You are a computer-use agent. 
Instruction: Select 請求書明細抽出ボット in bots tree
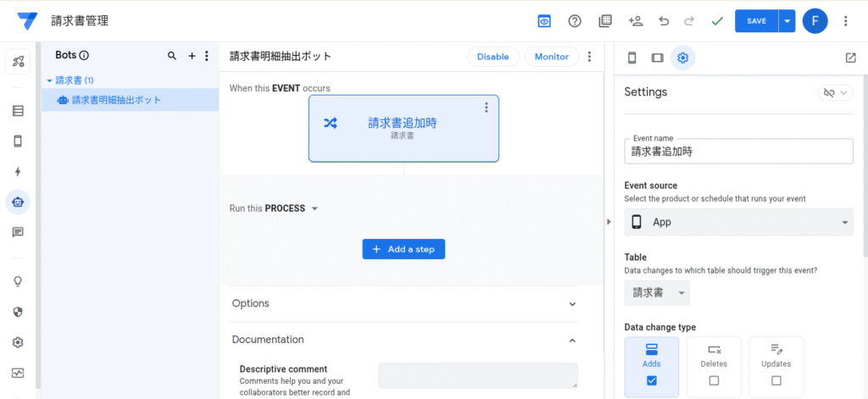point(116,100)
